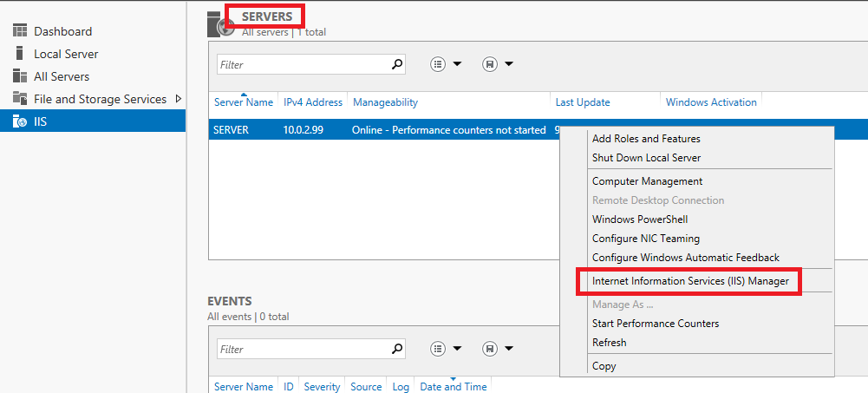The image size is (868, 393).
Task: Select Add Roles and Features menu entry
Action: click(x=646, y=139)
